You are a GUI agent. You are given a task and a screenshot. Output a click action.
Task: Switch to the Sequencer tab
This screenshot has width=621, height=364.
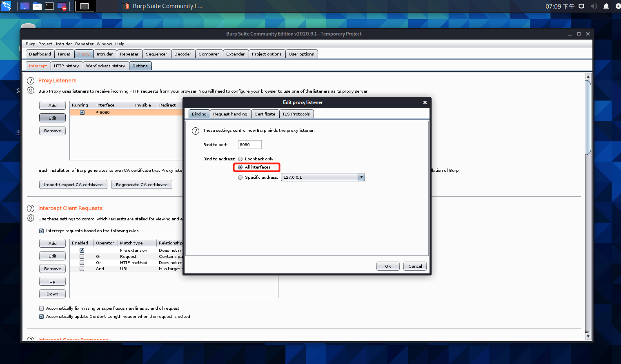point(156,54)
